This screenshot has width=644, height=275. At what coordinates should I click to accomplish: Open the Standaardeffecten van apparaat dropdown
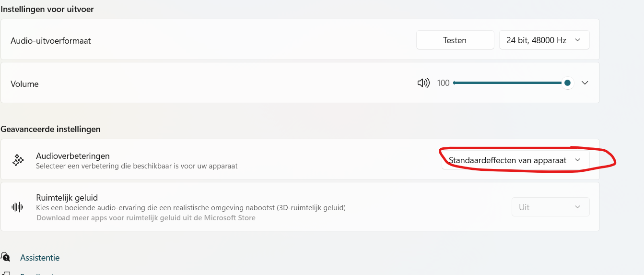515,160
